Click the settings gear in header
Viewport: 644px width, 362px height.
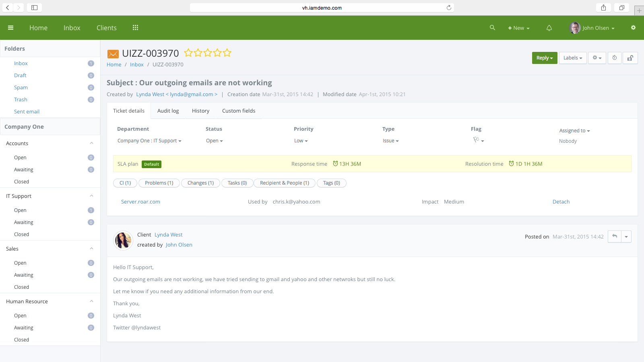(x=633, y=28)
